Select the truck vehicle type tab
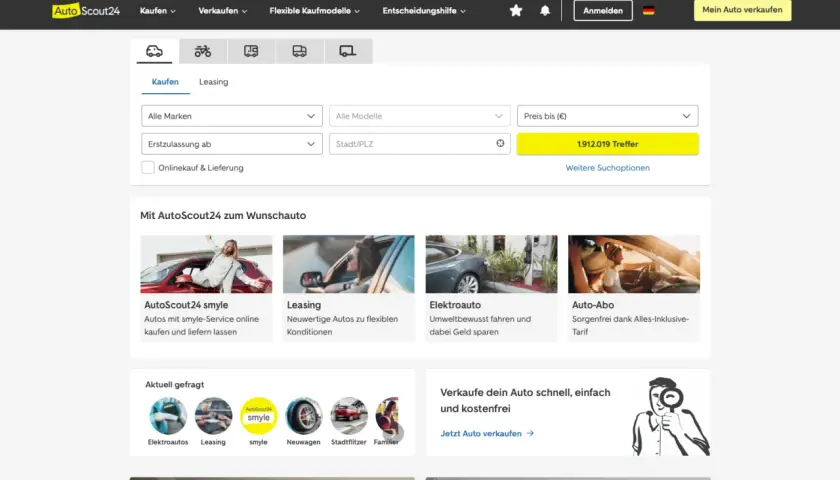 click(299, 51)
